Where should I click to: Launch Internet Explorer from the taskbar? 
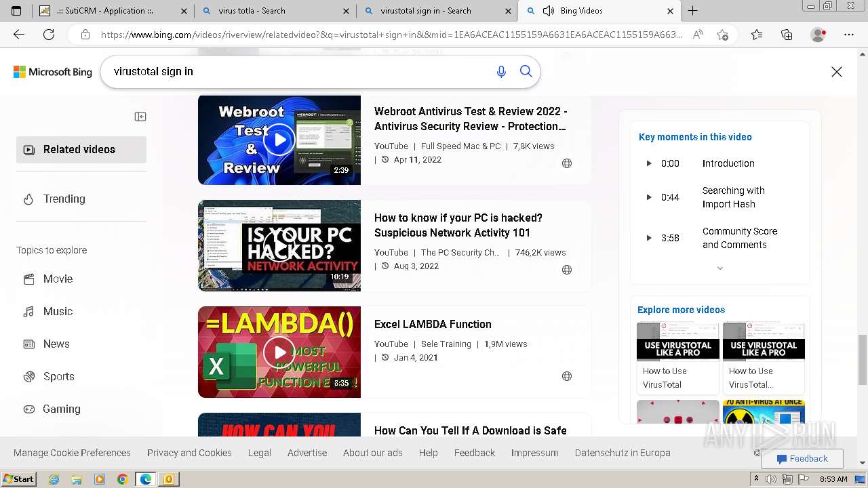tap(54, 479)
